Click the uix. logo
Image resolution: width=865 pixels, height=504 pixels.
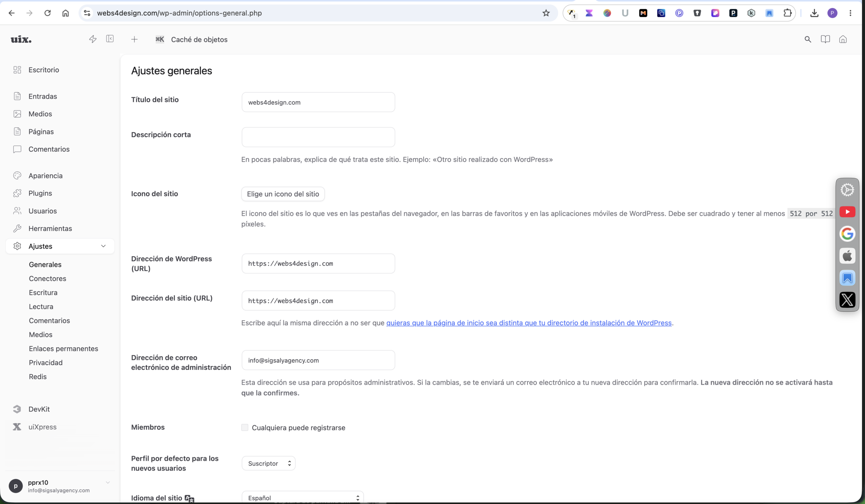coord(21,40)
